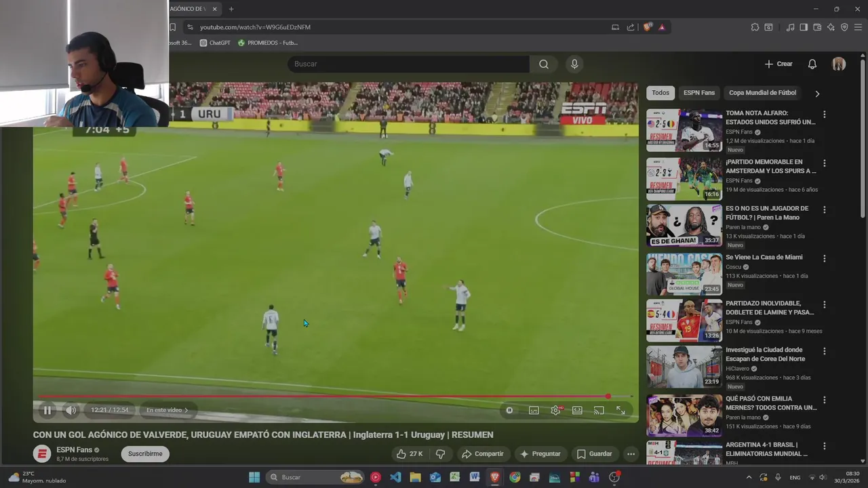Show more filter chips with the right arrow
This screenshot has height=488, width=868.
(x=817, y=94)
